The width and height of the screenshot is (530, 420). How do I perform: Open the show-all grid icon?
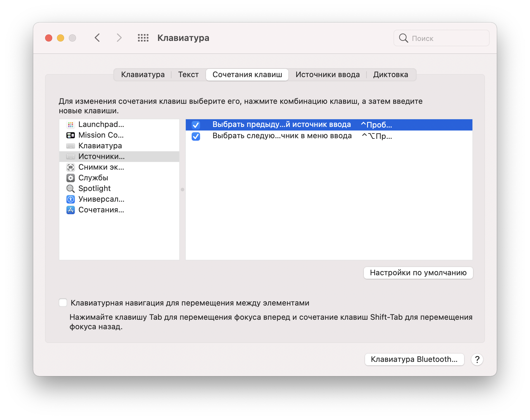click(143, 38)
